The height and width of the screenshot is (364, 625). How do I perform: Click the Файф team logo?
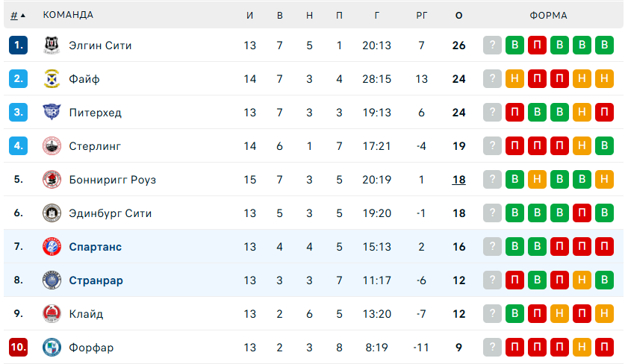52,79
